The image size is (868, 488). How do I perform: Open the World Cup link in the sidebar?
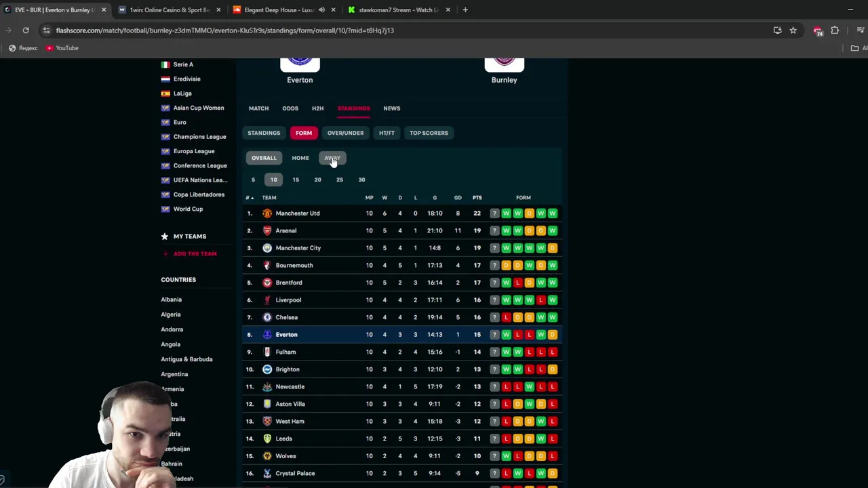click(188, 209)
